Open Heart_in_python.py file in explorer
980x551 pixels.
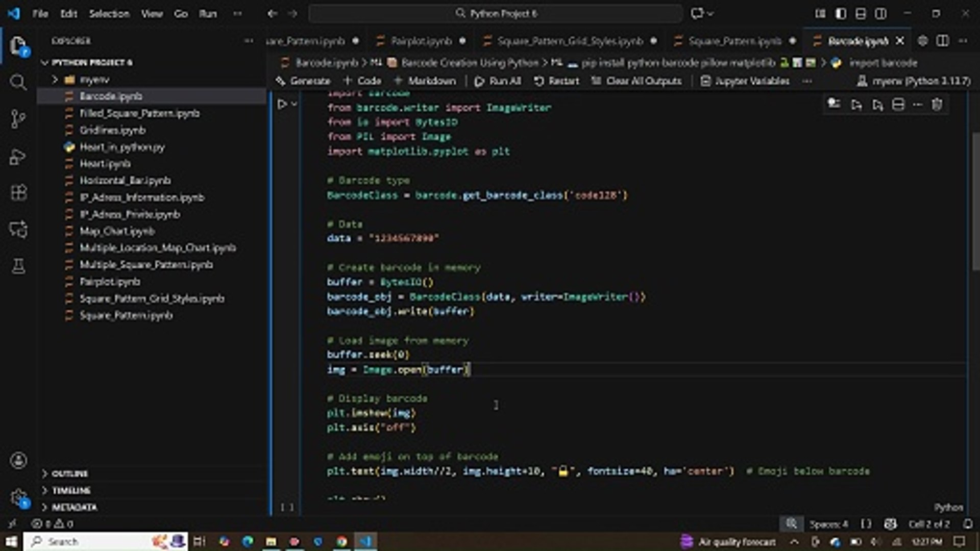coord(121,147)
